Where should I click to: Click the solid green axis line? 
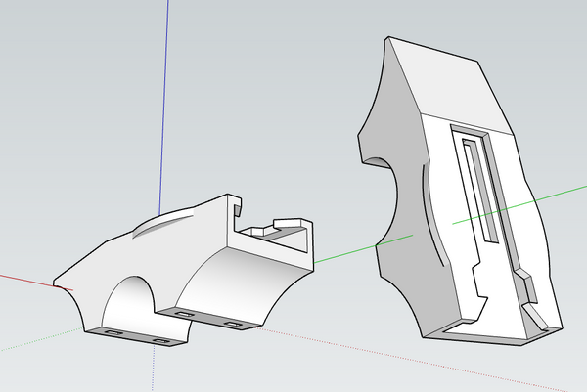pyautogui.click(x=342, y=252)
